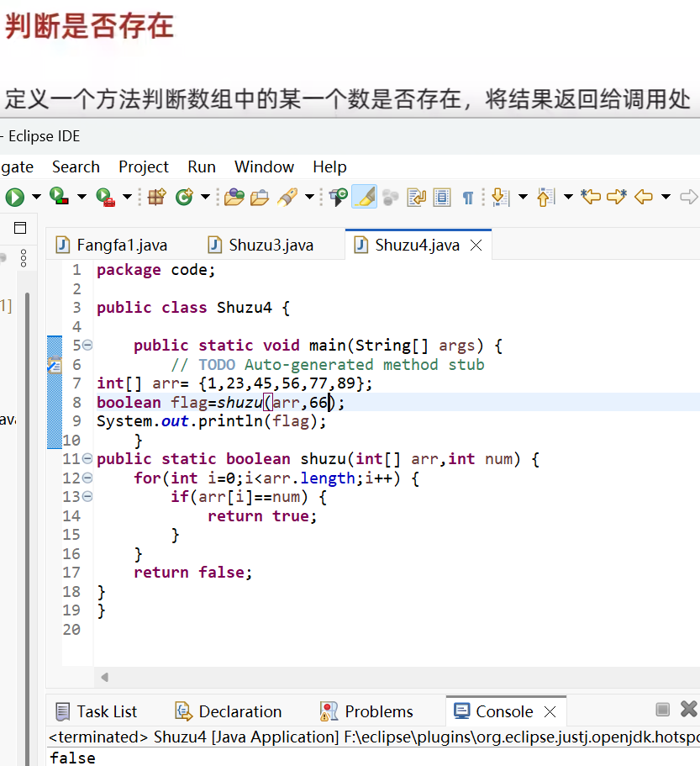
Task: Expand the Previous Annotation dropdown arrow
Action: point(568,198)
